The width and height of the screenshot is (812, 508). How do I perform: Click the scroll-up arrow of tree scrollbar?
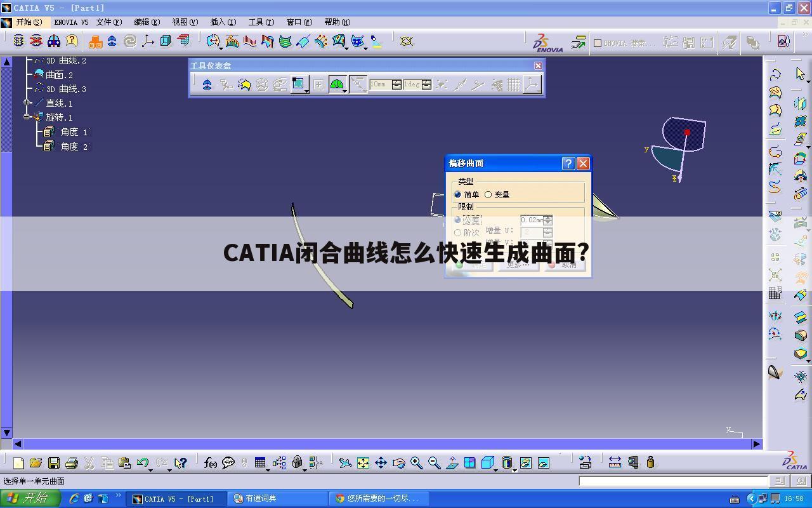coord(6,62)
